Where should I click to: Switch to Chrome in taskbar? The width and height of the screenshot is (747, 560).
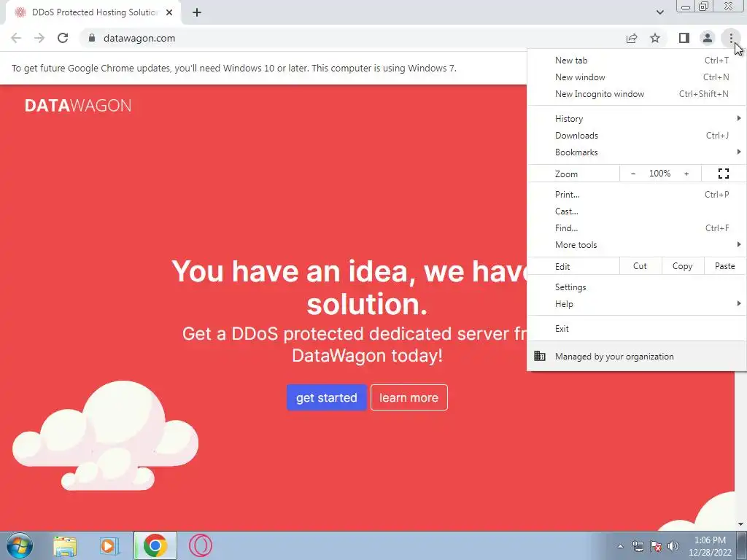[155, 545]
